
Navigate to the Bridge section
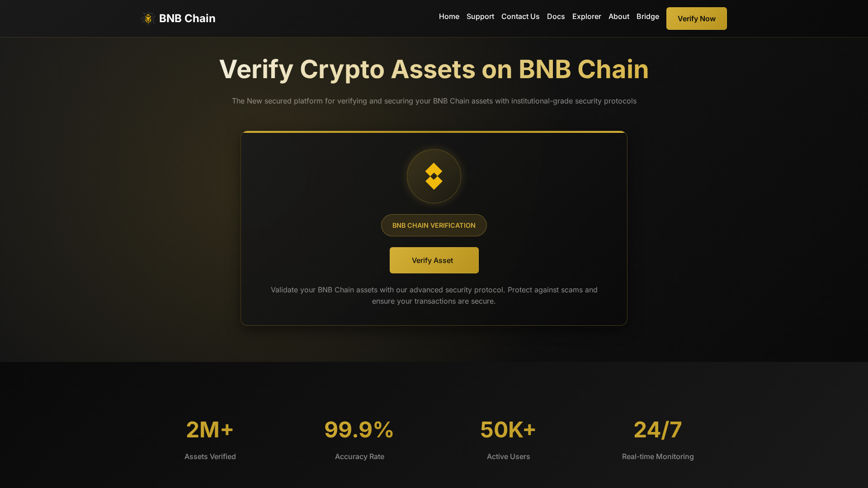point(647,16)
